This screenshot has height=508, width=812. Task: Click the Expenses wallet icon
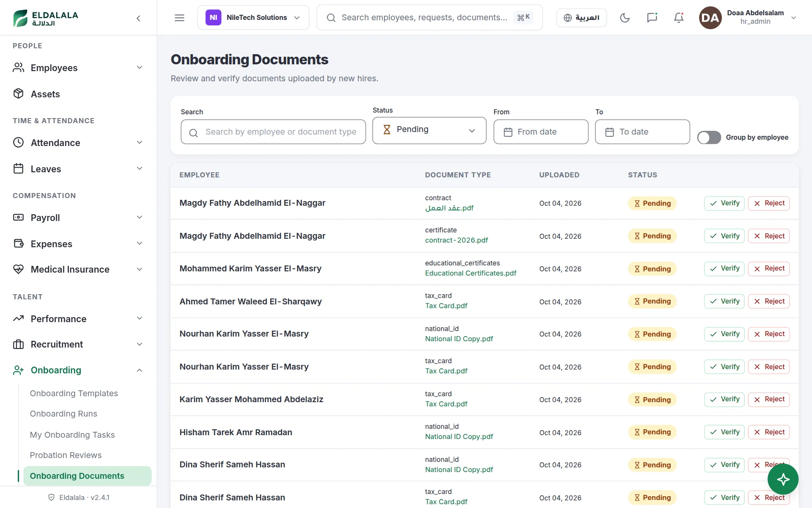[18, 243]
